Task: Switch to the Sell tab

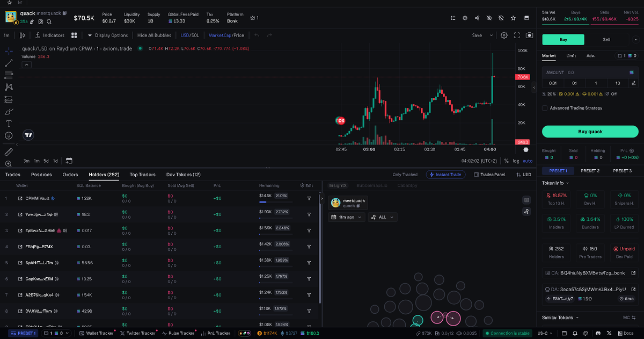Action: pyautogui.click(x=606, y=39)
